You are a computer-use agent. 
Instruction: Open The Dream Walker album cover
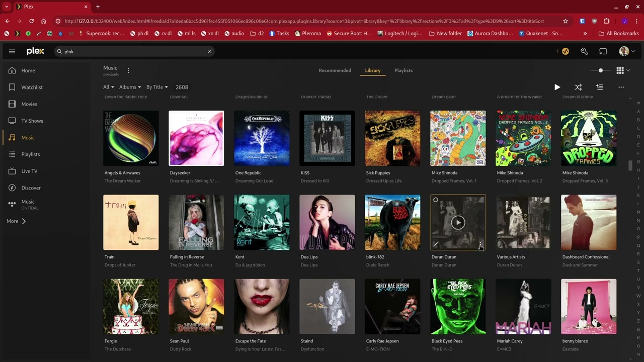tap(131, 138)
